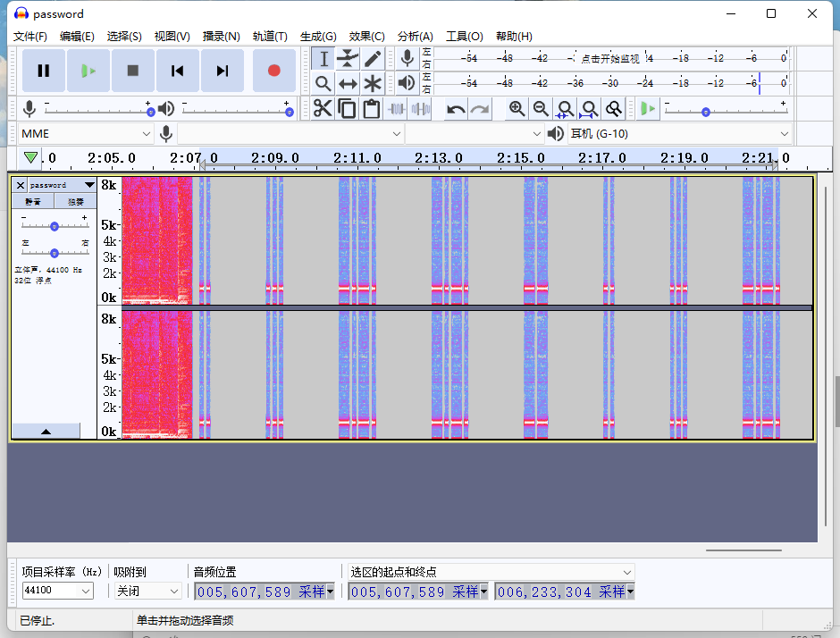This screenshot has height=638, width=840.
Task: Trim audio outside selection
Action: [x=397, y=109]
